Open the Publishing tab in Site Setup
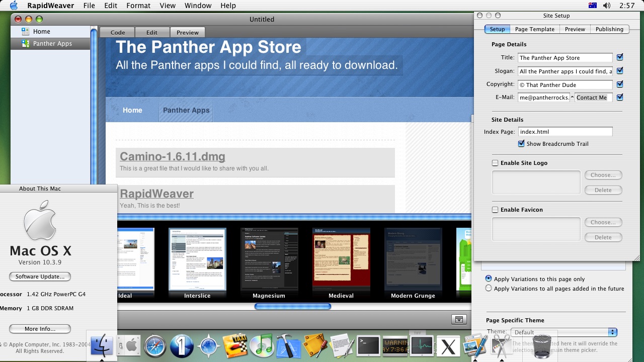Screen dimensions: 644x362 [x=609, y=29]
